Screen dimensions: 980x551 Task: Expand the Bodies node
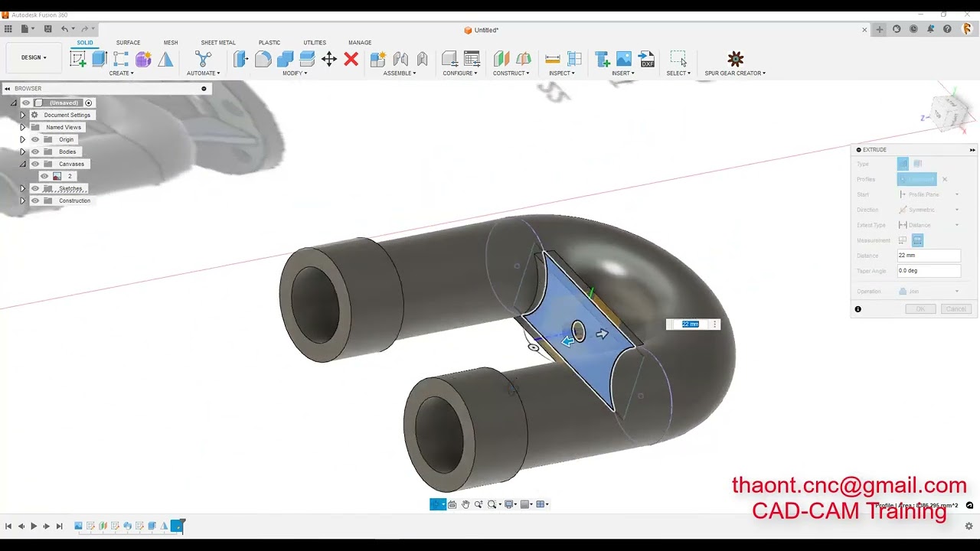pos(22,152)
